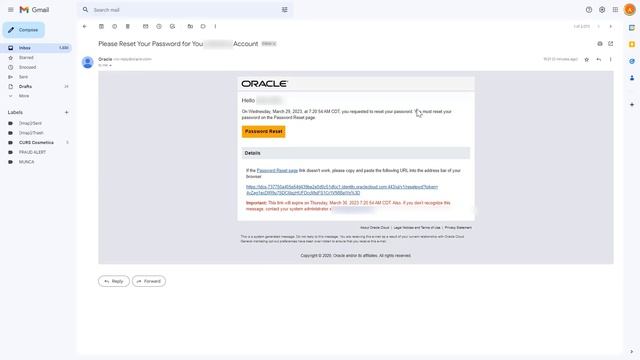Expand the 'to me' recipient details arrow
Image resolution: width=640 pixels, height=360 pixels.
pyautogui.click(x=110, y=65)
